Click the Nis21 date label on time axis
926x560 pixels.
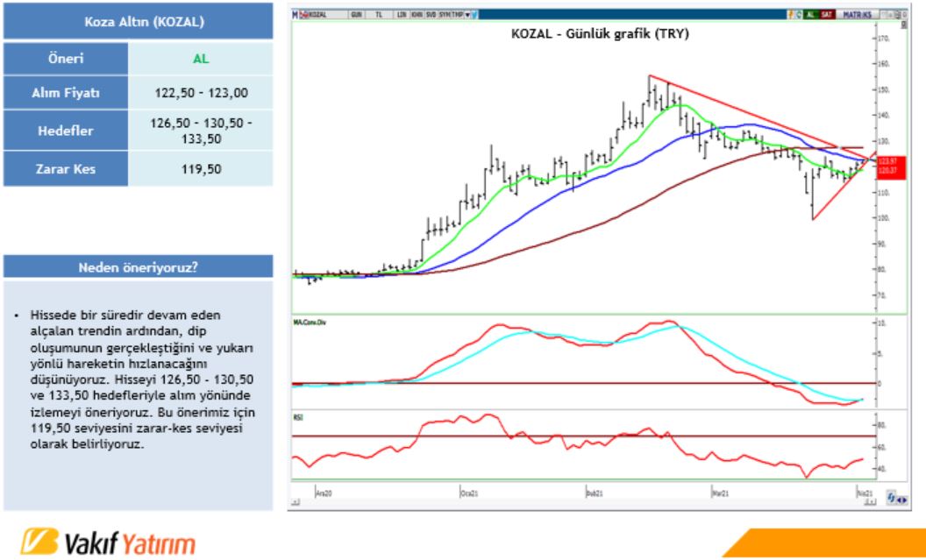[865, 492]
